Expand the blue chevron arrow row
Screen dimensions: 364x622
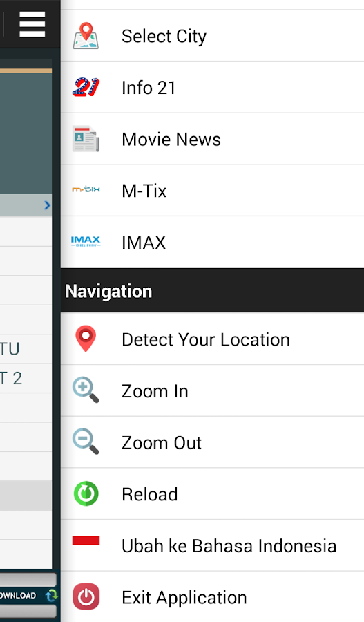click(26, 205)
